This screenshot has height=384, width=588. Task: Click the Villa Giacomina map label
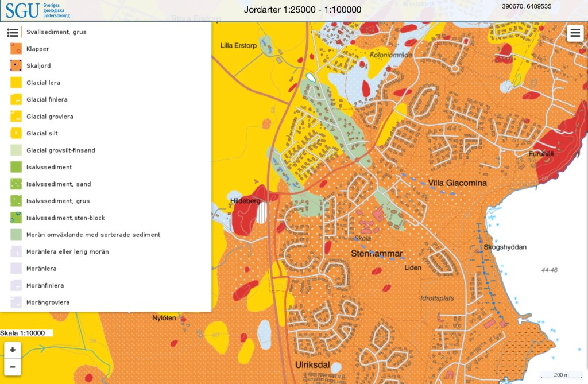pos(457,183)
